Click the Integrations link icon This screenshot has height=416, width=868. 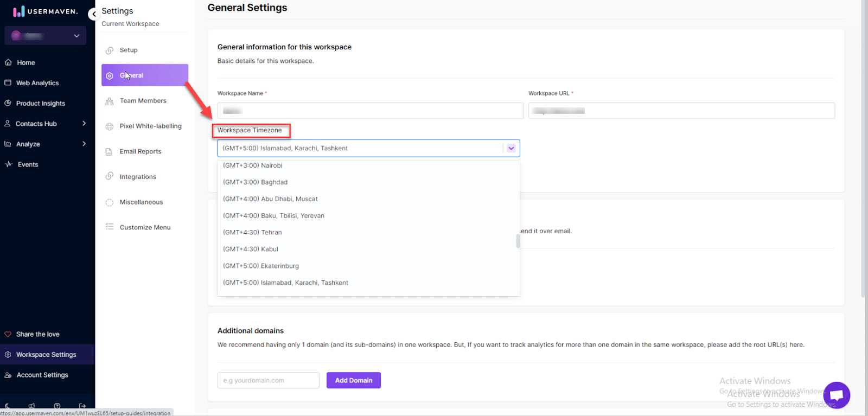[x=110, y=176]
